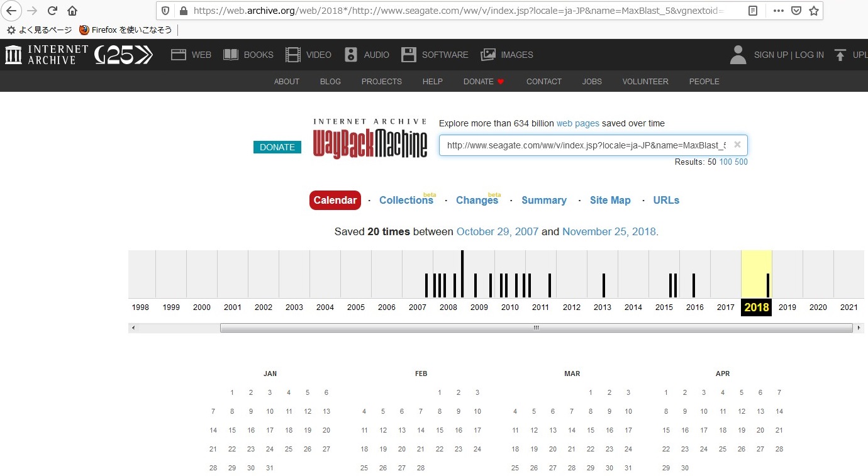Viewport: 868px width, 476px height.
Task: Click the 25th anniversary logo
Action: 124,55
